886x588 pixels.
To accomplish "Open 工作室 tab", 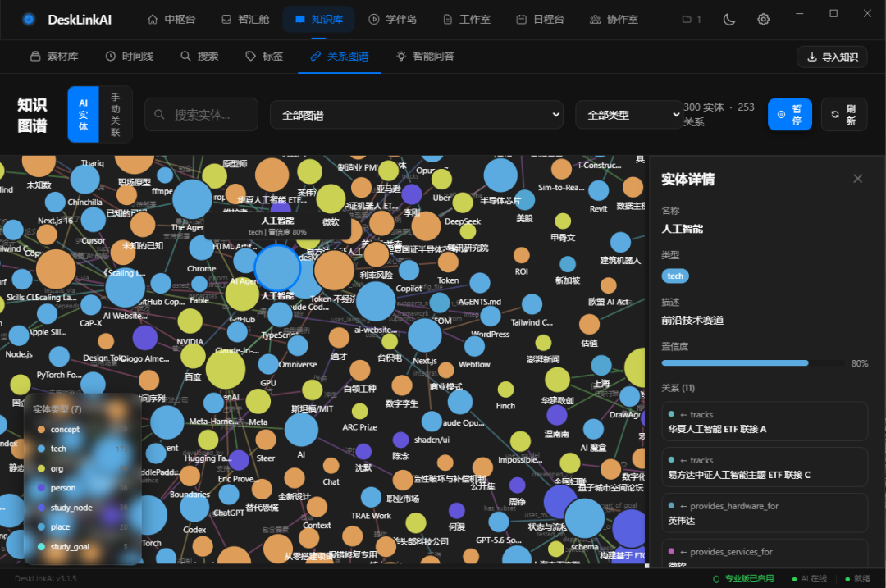I will (467, 19).
